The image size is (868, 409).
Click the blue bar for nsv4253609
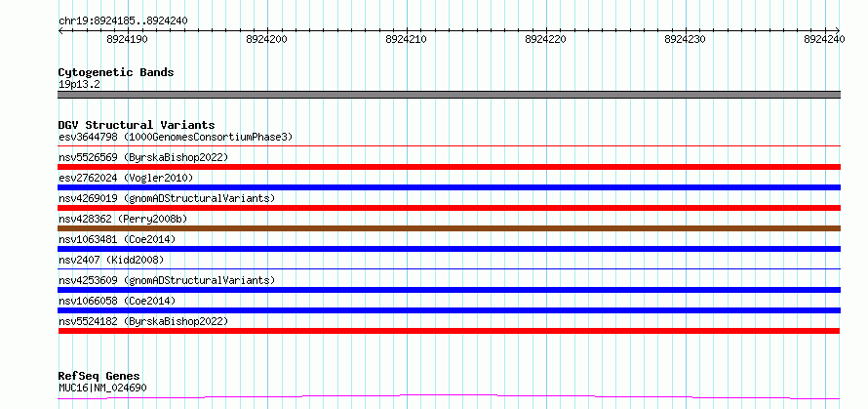pos(449,290)
